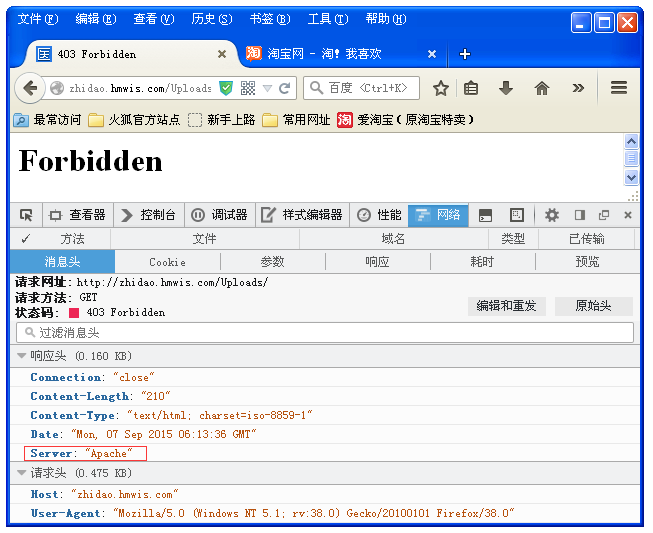The height and width of the screenshot is (533, 653).
Task: Toggle the split console icon
Action: 485,215
